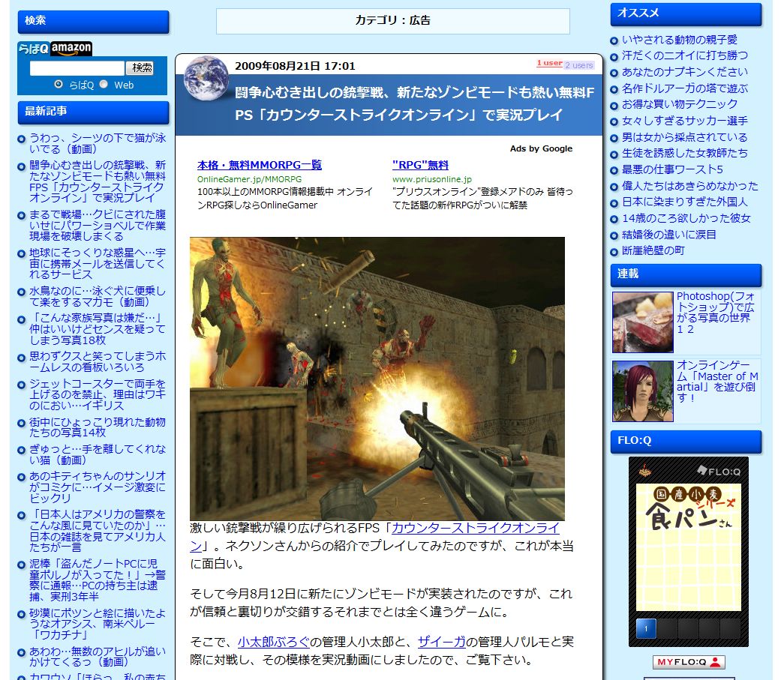Open 最悪の仕事ワースト5 recommendation

(x=672, y=169)
